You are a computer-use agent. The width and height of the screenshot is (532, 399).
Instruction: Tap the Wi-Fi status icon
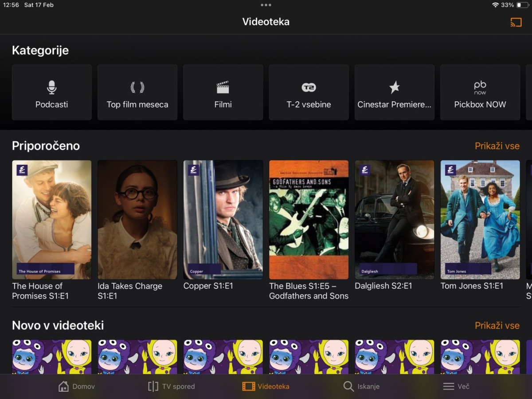click(495, 5)
